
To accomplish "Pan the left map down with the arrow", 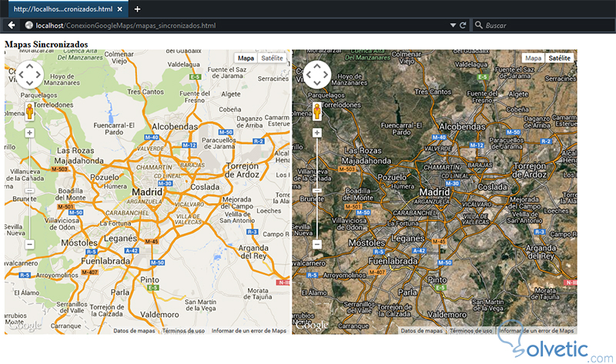I will [x=29, y=83].
